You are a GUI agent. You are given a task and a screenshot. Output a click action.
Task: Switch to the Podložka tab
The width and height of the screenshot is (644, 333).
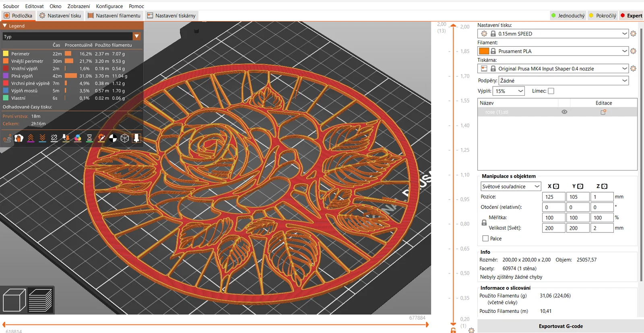18,16
